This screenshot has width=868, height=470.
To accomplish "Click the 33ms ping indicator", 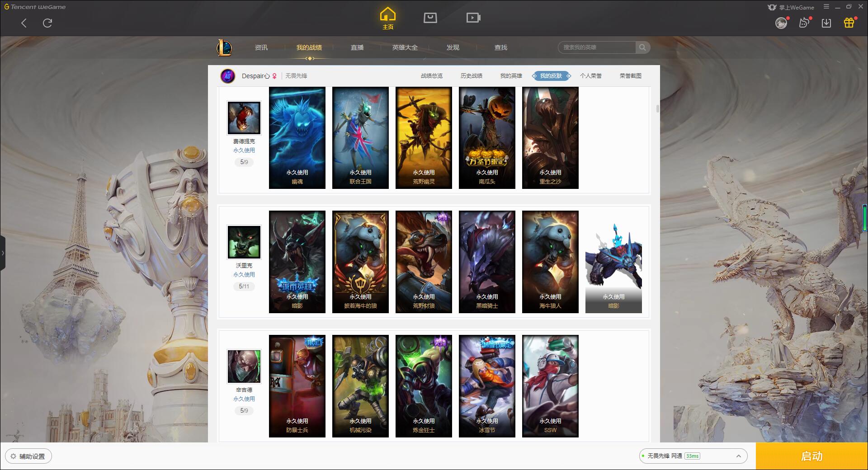I will 692,456.
